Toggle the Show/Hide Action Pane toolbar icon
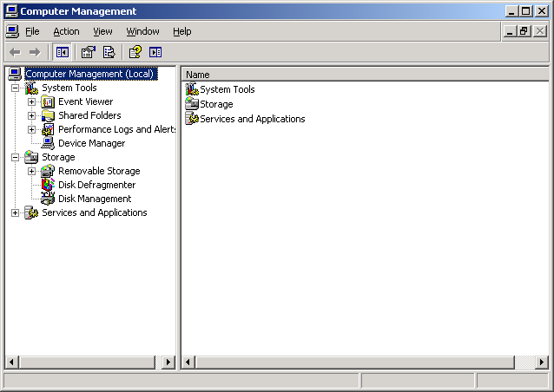554x392 pixels. (x=155, y=53)
